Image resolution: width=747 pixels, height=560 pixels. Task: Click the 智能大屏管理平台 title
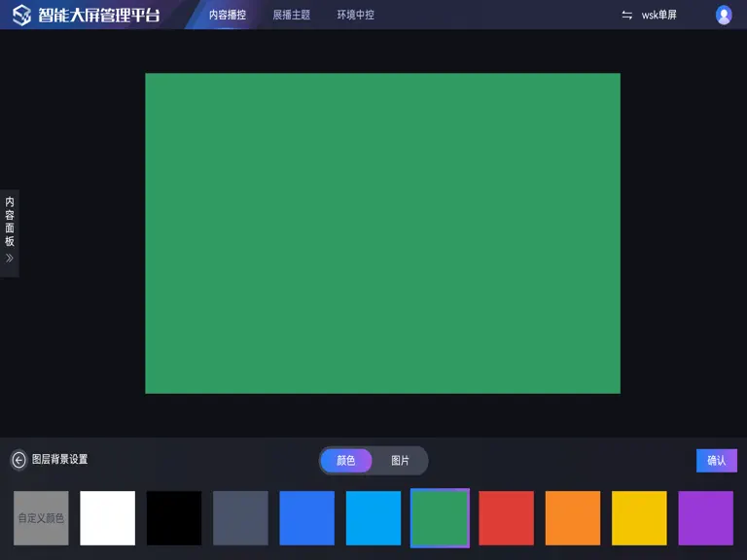click(x=99, y=15)
